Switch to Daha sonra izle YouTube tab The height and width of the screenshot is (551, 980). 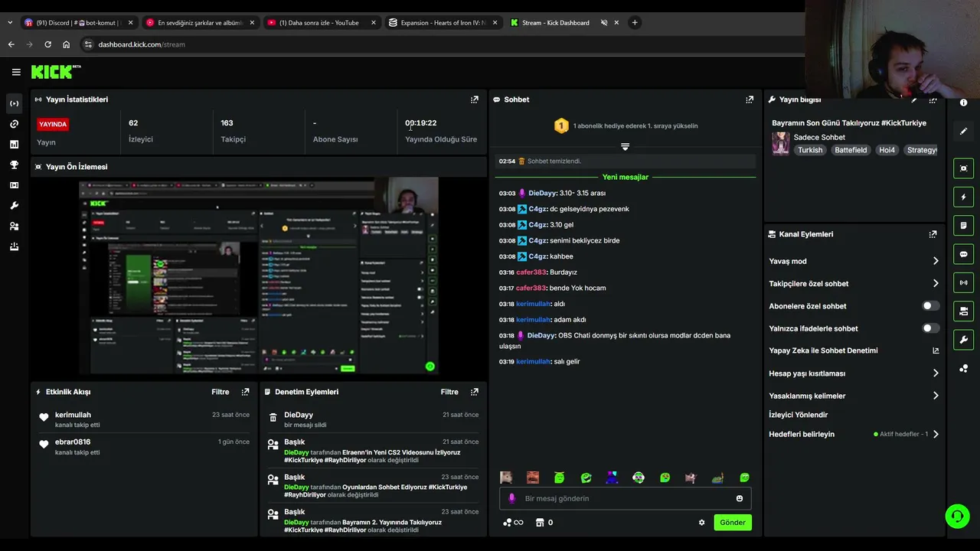coord(322,23)
